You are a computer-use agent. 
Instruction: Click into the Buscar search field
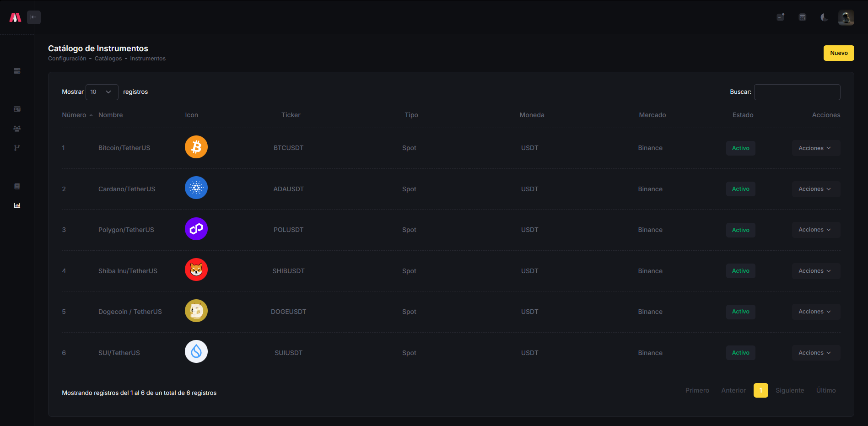797,92
